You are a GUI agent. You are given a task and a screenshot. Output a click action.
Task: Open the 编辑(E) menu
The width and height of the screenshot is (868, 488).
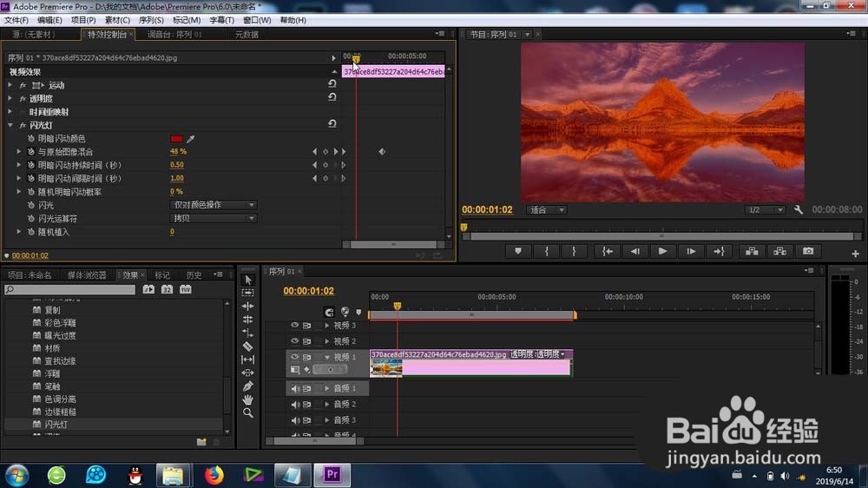coord(49,20)
